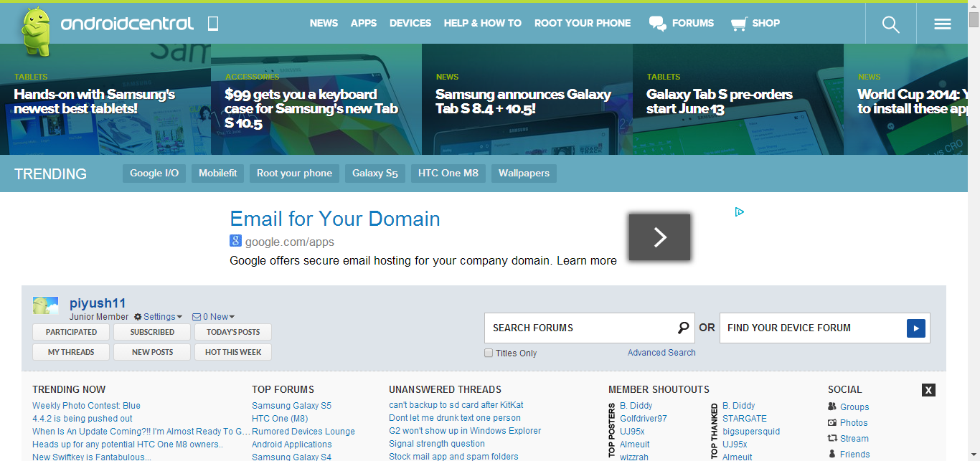Open the HELP & HOW TO menu
980x461 pixels.
coord(483,23)
